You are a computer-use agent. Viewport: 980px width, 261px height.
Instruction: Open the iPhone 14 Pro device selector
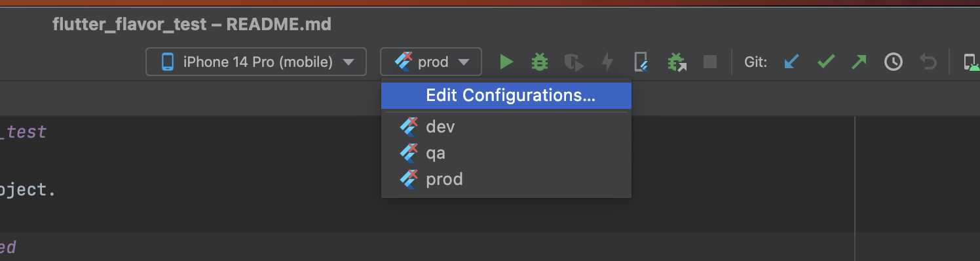255,62
